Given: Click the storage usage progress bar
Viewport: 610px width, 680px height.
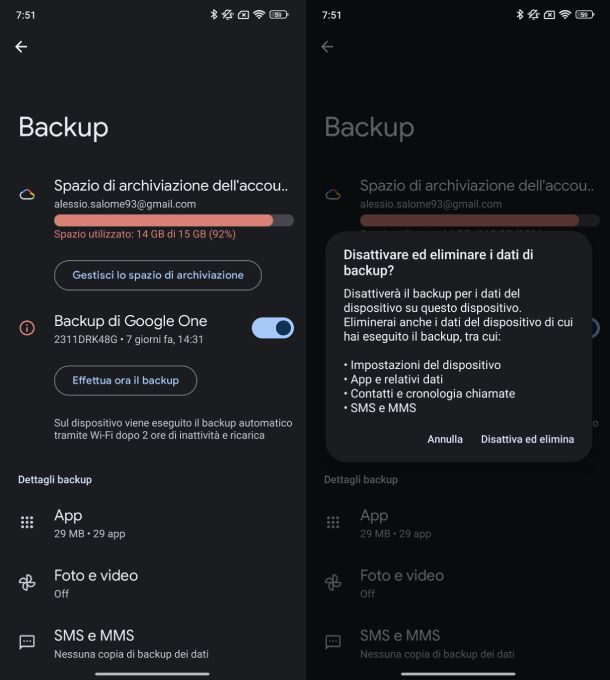Looking at the screenshot, I should coord(174,220).
